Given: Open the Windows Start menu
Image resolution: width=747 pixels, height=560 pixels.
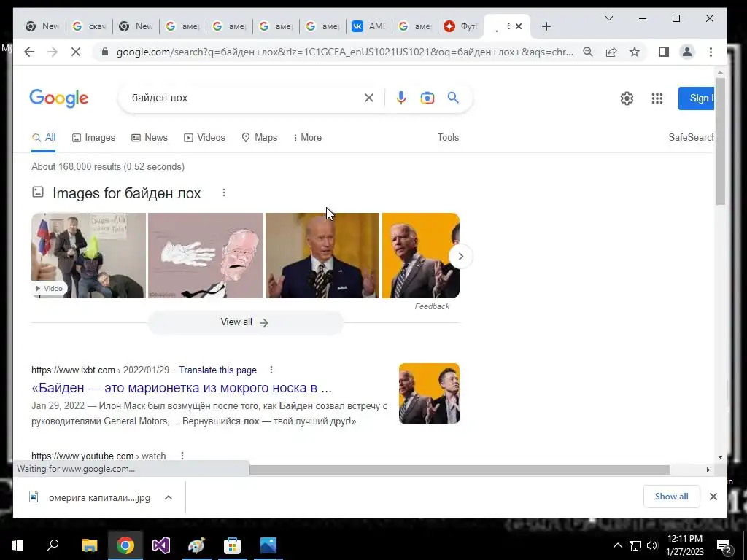Looking at the screenshot, I should (18, 545).
